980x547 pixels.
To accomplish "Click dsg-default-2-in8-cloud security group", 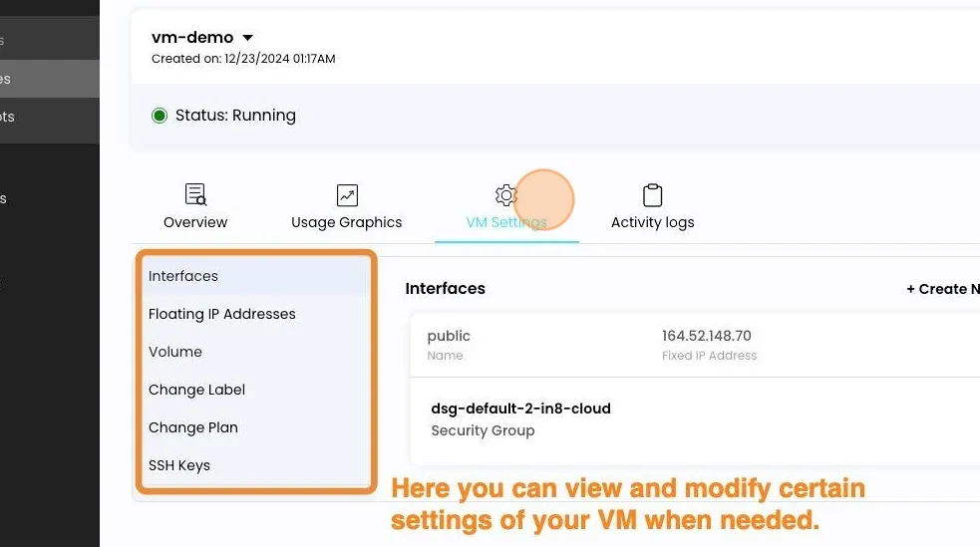I will click(520, 409).
